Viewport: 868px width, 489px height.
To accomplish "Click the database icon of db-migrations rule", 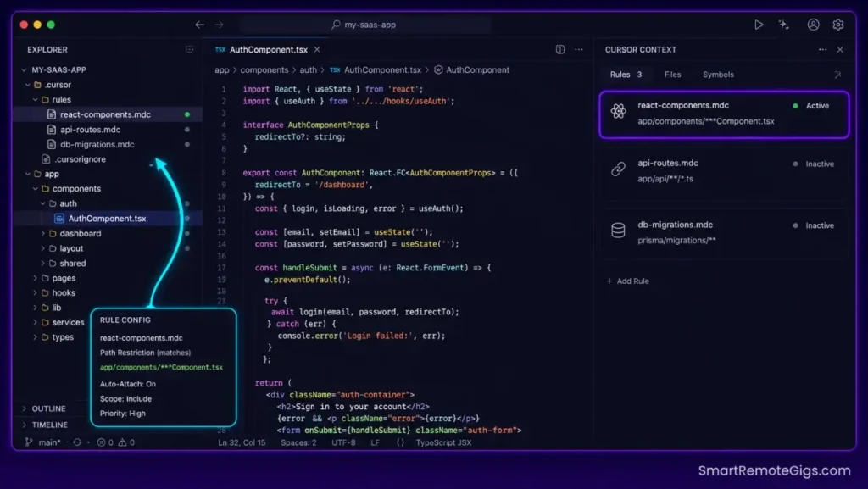I will 618,231.
